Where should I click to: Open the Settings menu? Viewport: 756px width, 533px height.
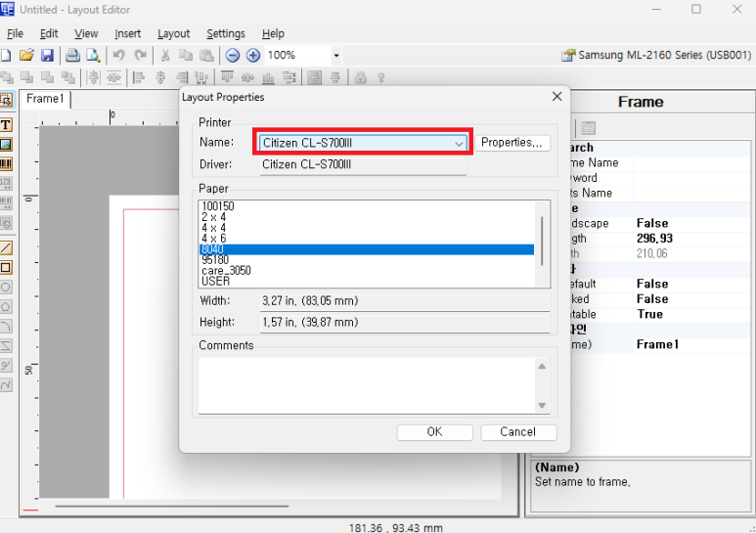[226, 33]
